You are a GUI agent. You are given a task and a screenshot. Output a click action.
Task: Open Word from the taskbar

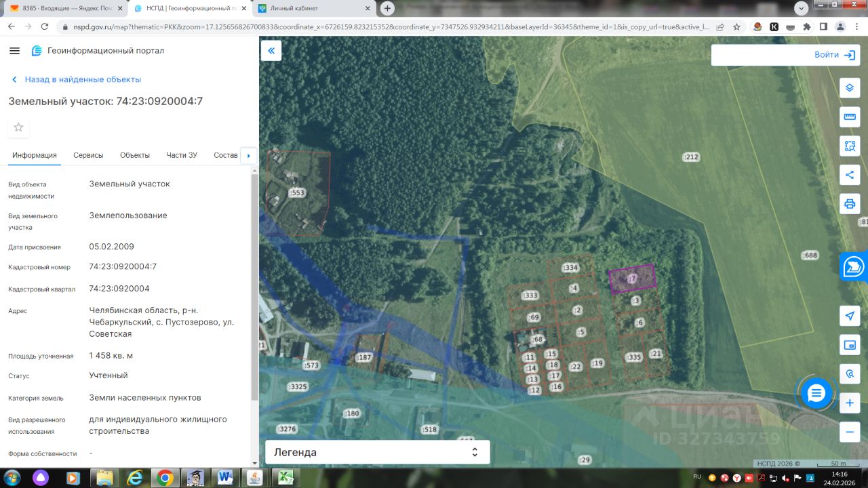(x=225, y=478)
